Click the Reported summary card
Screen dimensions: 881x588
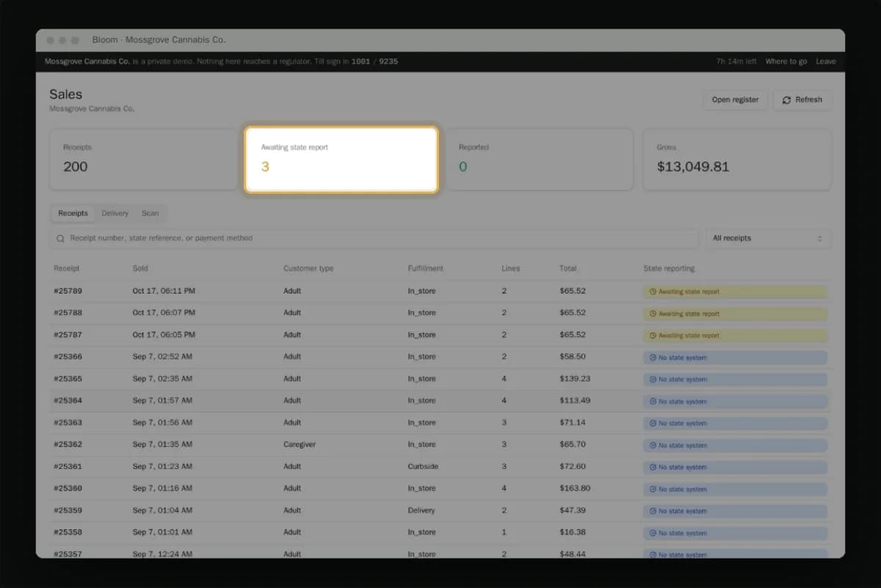(x=540, y=160)
